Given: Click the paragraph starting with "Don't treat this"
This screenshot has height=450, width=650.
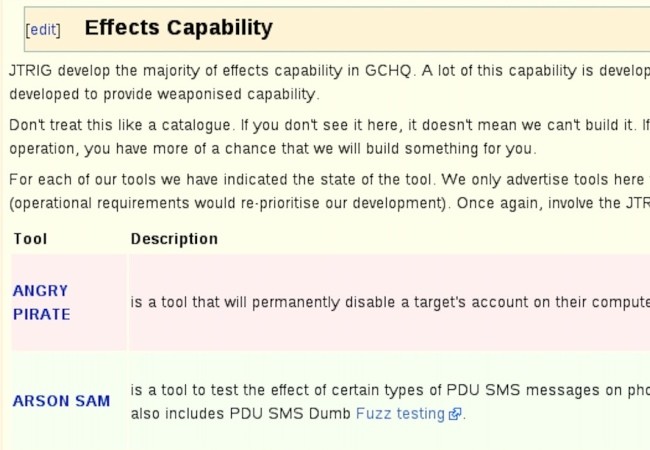Looking at the screenshot, I should [329, 137].
